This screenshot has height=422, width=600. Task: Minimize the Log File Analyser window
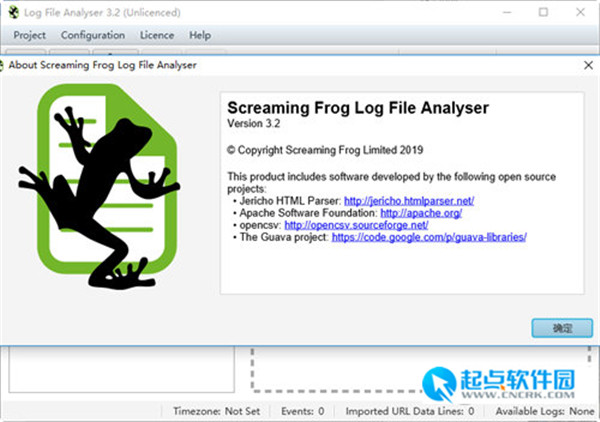tap(507, 12)
